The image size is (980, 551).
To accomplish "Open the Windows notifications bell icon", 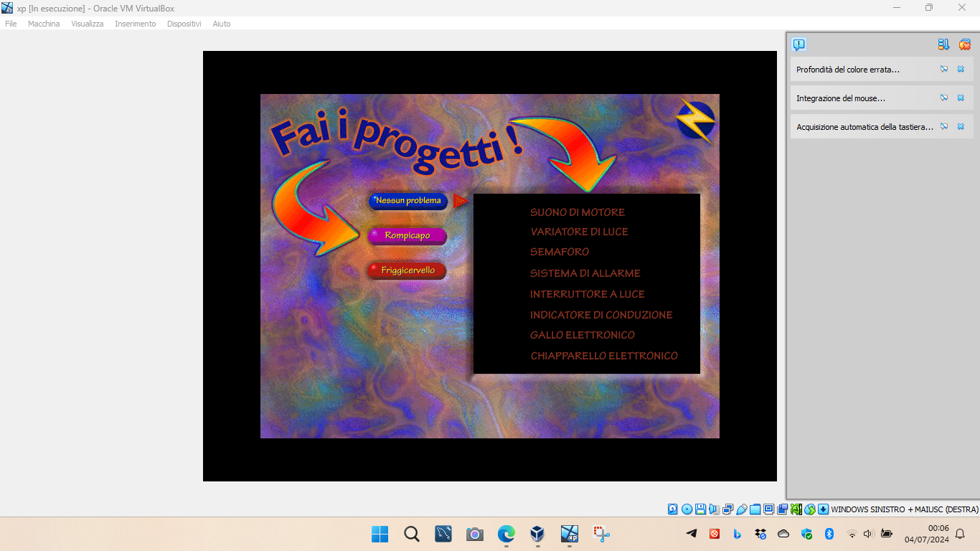I will click(960, 534).
